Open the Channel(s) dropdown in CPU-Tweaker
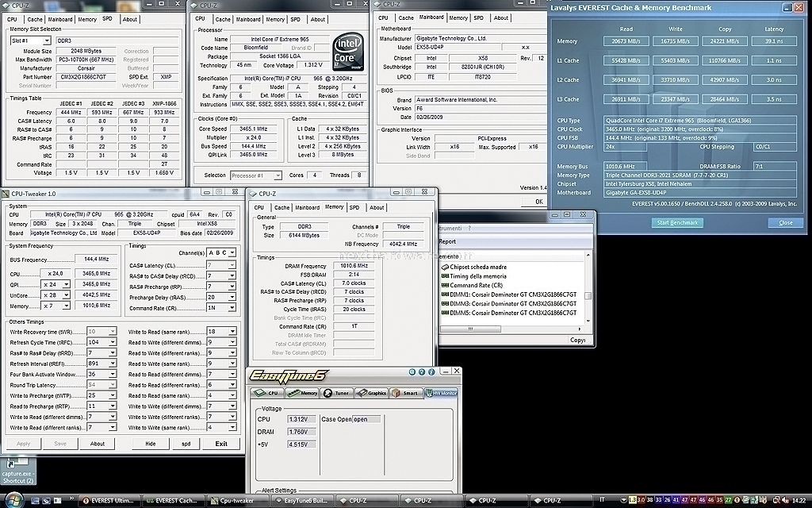 coord(232,253)
